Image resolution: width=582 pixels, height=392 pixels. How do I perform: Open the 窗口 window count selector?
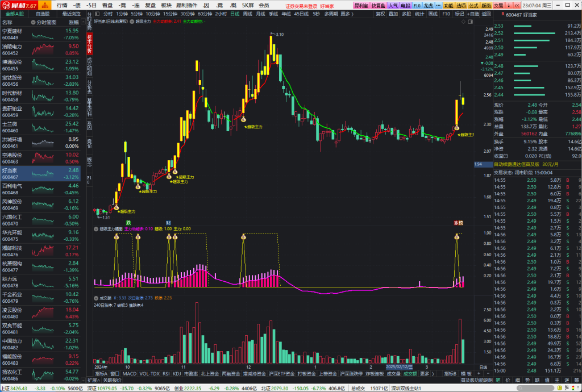[x=115, y=374]
